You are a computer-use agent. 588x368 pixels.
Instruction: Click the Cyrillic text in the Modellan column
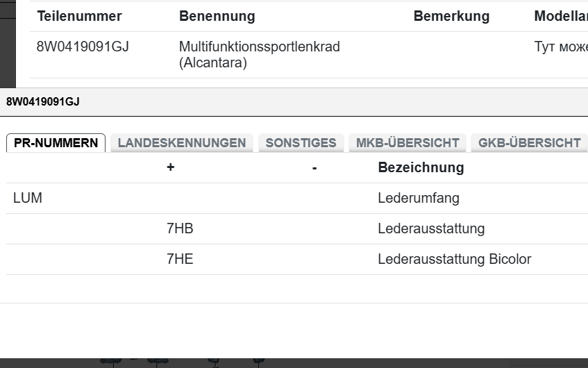pos(560,47)
